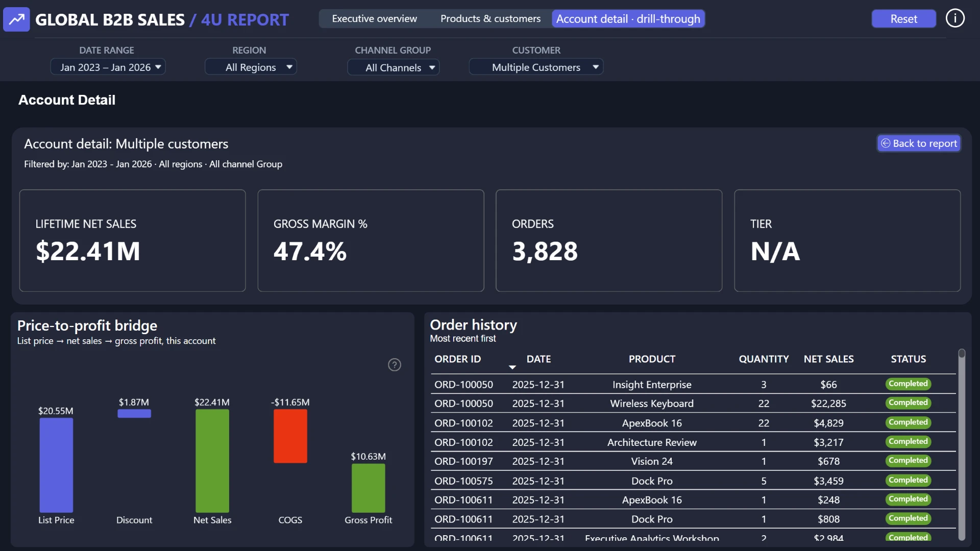Click the -$11.65M COGS label
This screenshot has width=980, height=551.
point(290,402)
